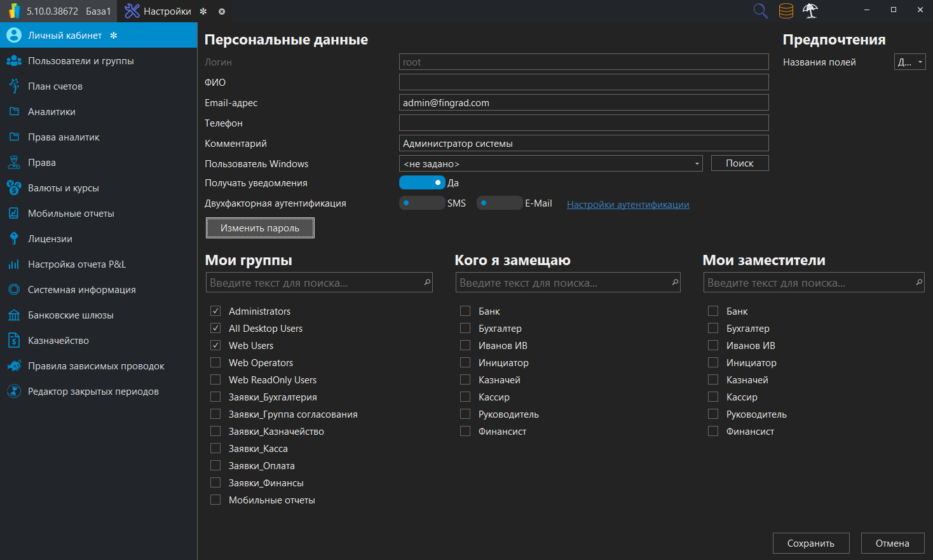The width and height of the screenshot is (933, 560).
Task: Click the Изменить пароль button
Action: pyautogui.click(x=259, y=228)
